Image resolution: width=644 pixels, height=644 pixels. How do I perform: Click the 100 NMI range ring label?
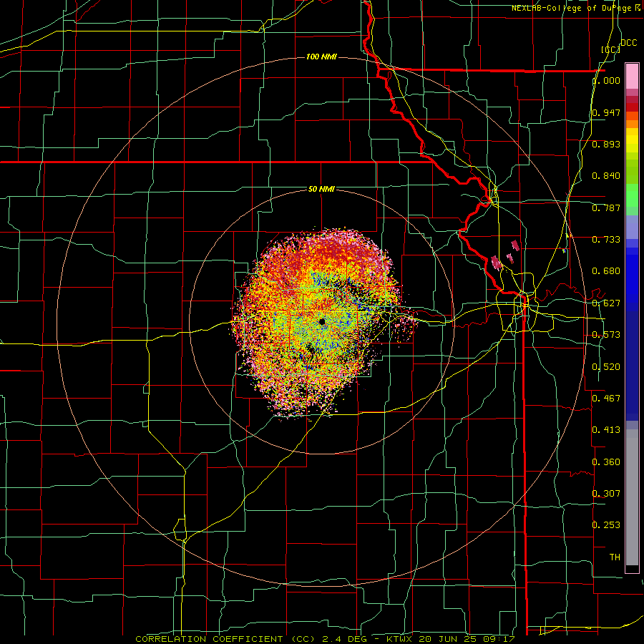pos(321,57)
